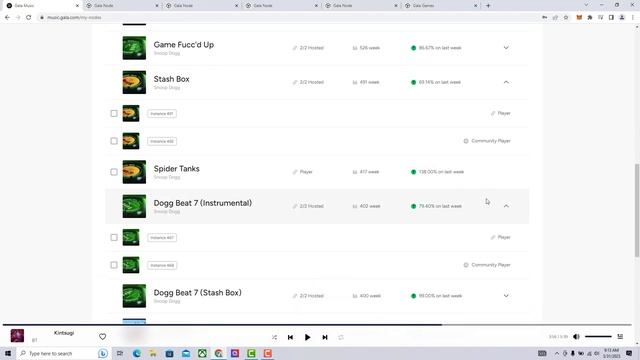Collapse the Stash Box row
Screen dimensions: 640x360
(506, 82)
